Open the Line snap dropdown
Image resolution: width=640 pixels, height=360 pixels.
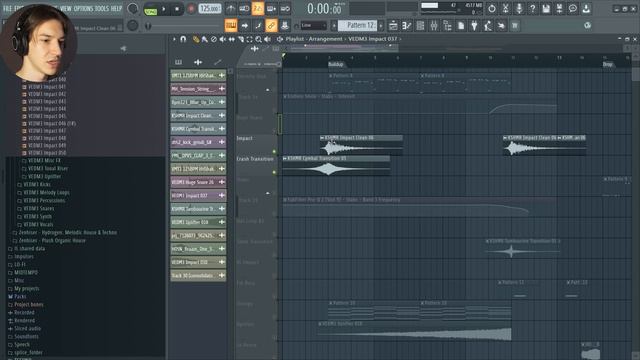point(313,25)
